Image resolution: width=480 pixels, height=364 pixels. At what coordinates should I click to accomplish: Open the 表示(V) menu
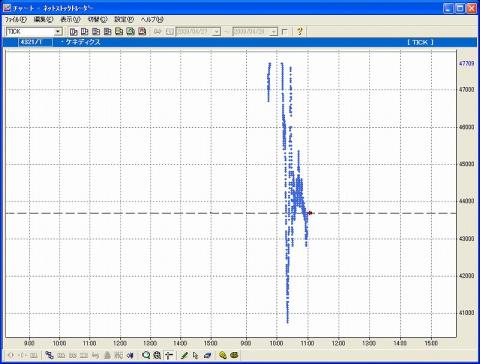point(70,19)
